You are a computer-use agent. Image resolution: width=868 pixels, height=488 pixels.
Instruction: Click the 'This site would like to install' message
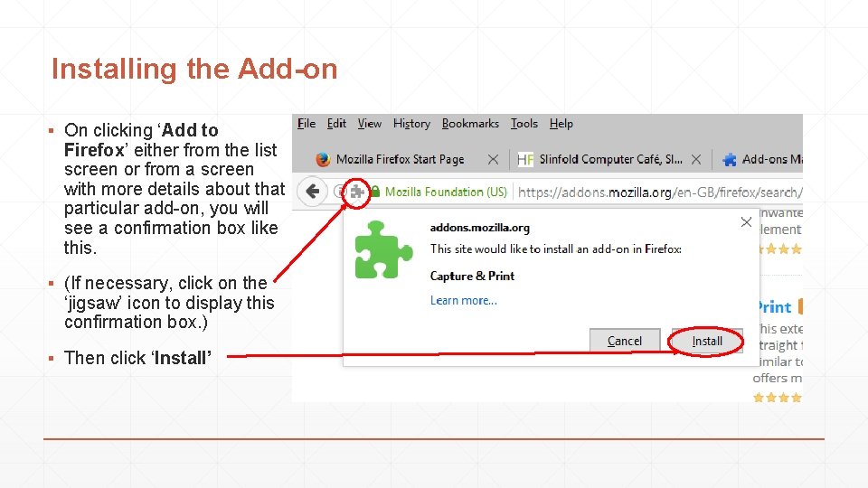pyautogui.click(x=556, y=249)
